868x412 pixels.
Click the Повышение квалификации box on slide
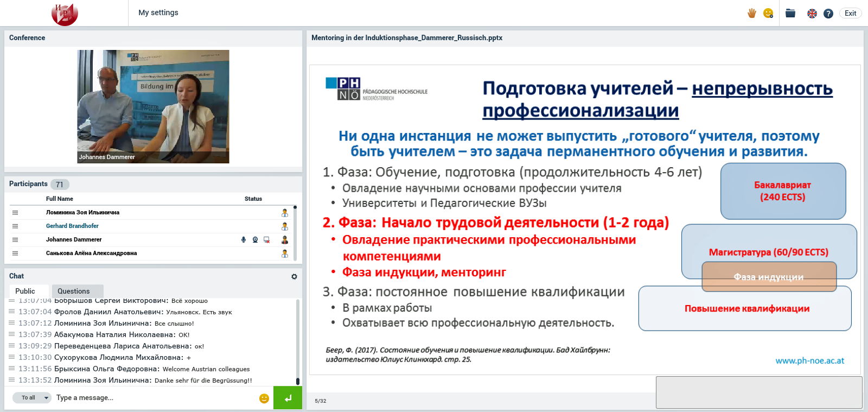(745, 309)
